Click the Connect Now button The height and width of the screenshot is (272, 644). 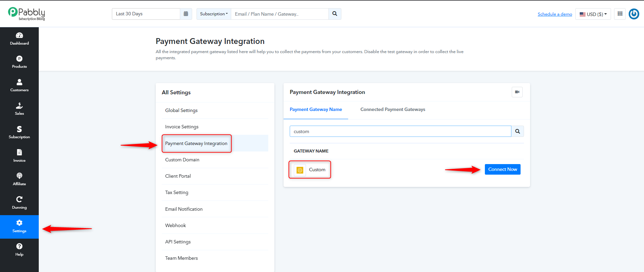[503, 169]
